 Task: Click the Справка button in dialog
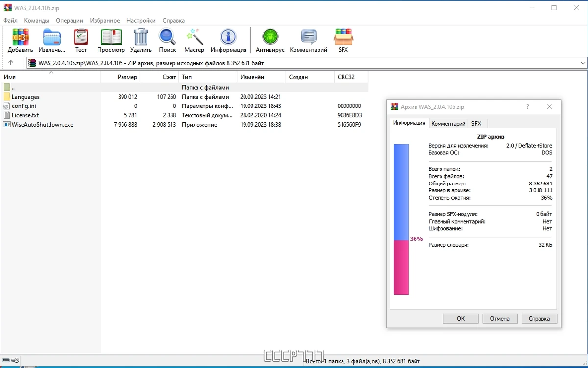pyautogui.click(x=539, y=318)
